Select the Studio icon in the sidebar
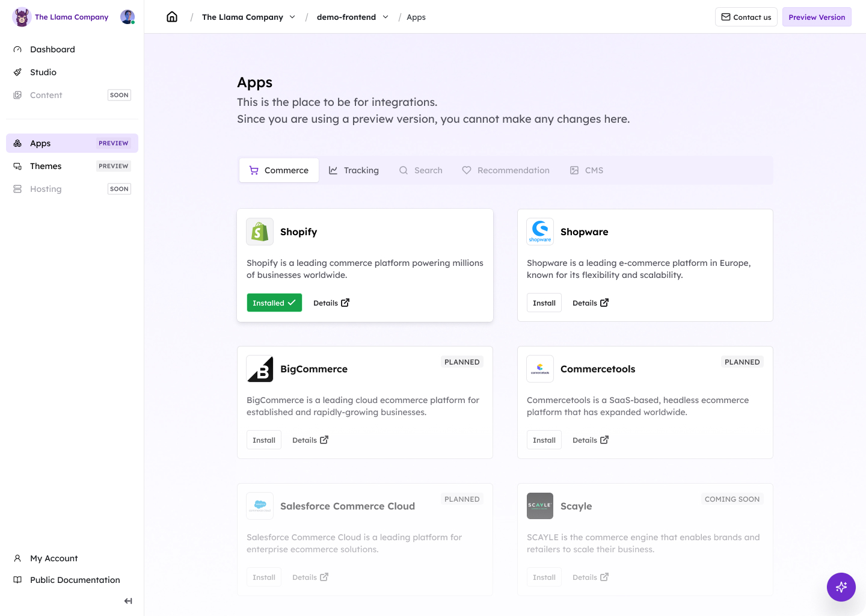 (17, 72)
